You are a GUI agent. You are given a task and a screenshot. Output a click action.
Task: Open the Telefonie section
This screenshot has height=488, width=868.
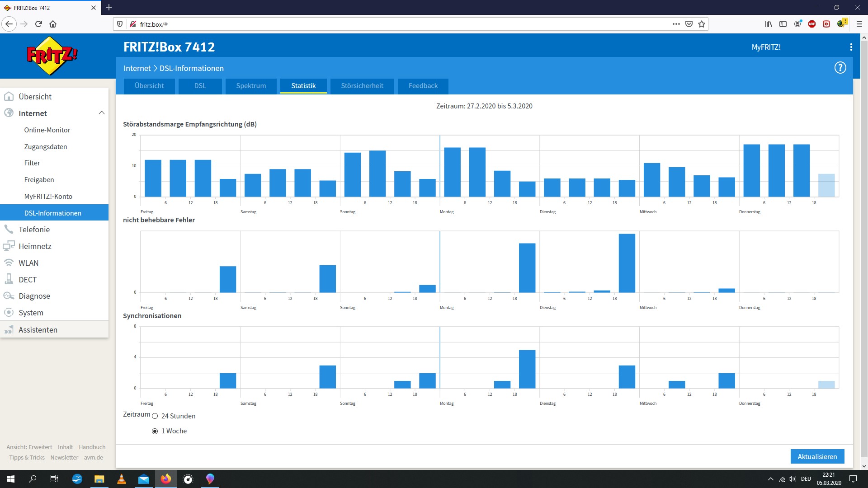click(34, 230)
